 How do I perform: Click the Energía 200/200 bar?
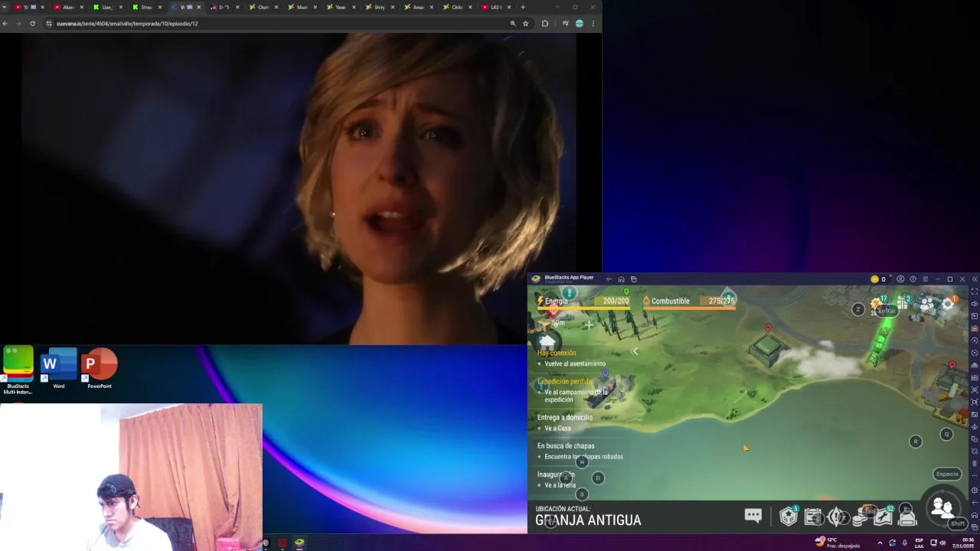pos(583,302)
